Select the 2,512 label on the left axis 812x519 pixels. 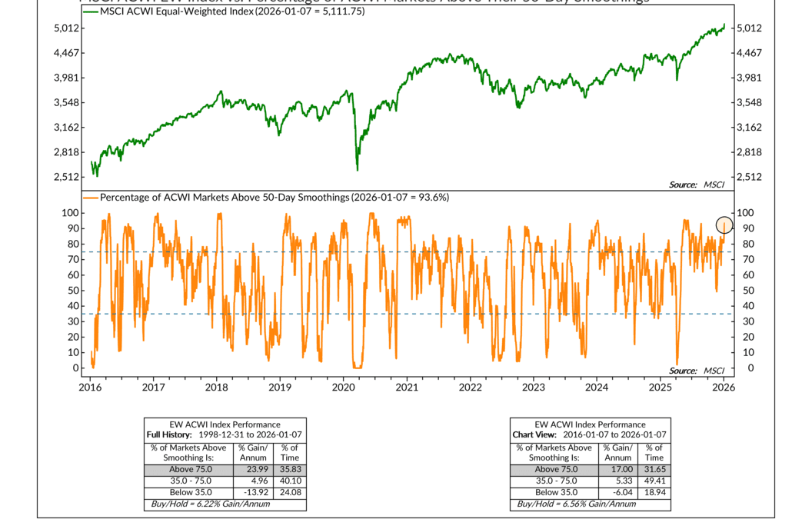point(67,177)
